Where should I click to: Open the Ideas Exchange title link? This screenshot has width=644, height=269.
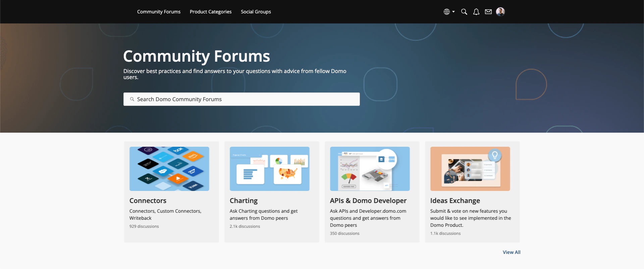(455, 201)
